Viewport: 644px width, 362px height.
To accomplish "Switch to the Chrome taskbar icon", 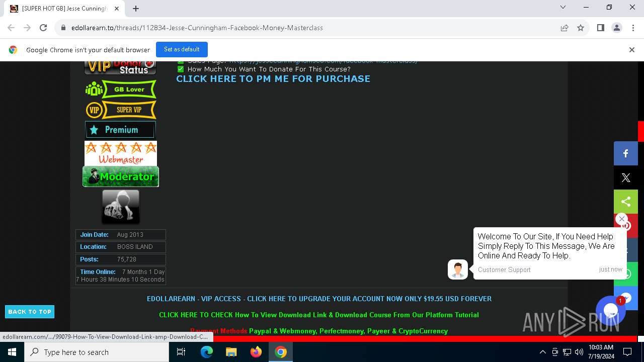I will tap(281, 352).
